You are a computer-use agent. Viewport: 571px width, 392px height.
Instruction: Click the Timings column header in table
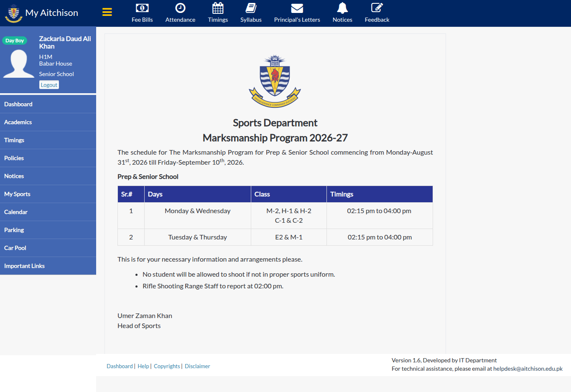(380, 194)
